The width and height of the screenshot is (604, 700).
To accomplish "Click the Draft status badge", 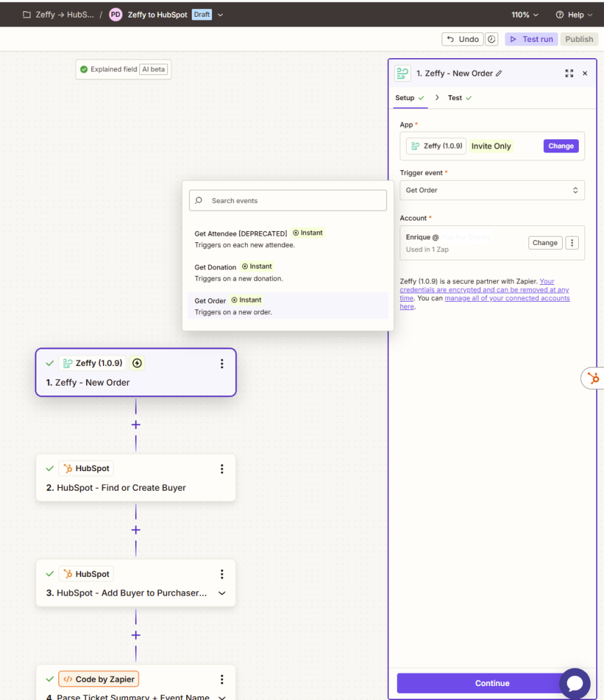I will pos(202,15).
